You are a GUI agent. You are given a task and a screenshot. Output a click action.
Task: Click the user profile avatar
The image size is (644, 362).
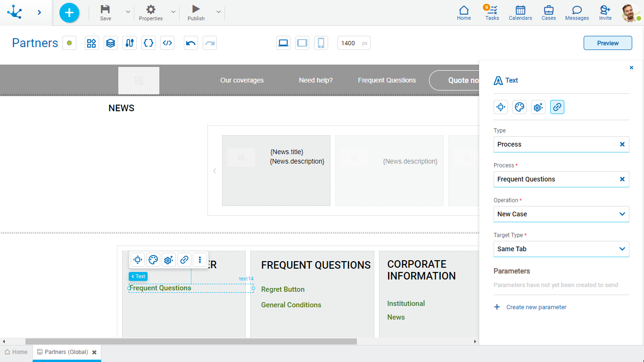point(631,13)
